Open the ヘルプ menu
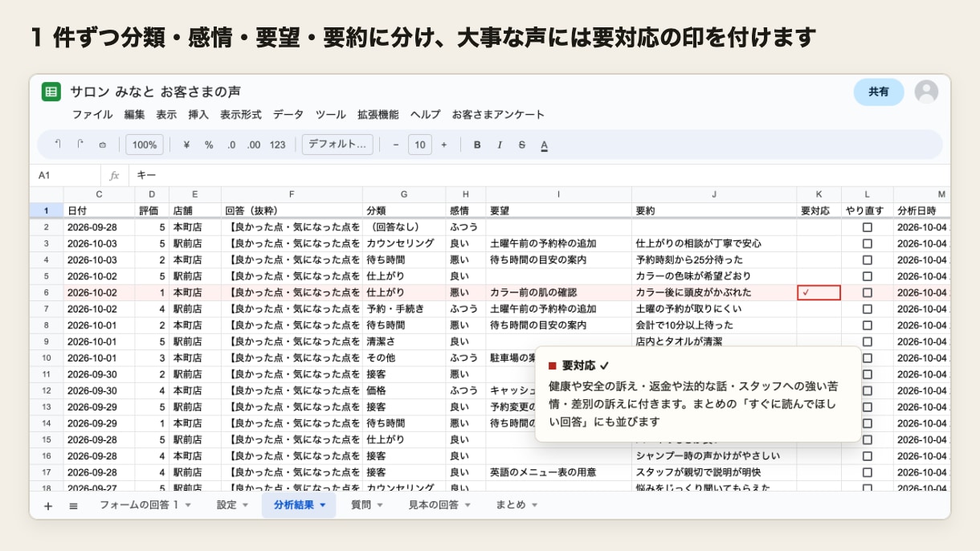 tap(426, 115)
